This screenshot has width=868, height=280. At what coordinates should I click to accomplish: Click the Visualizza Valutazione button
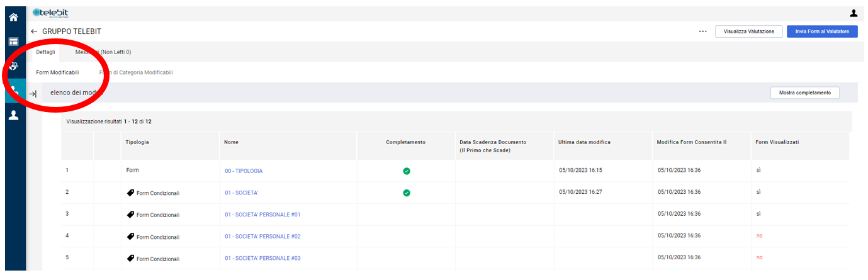coord(748,31)
